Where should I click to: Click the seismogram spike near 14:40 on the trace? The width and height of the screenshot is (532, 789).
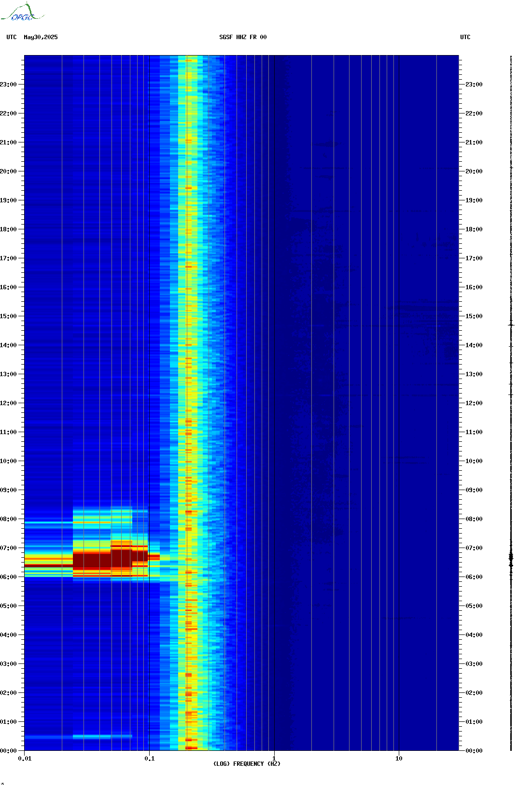pyautogui.click(x=511, y=325)
